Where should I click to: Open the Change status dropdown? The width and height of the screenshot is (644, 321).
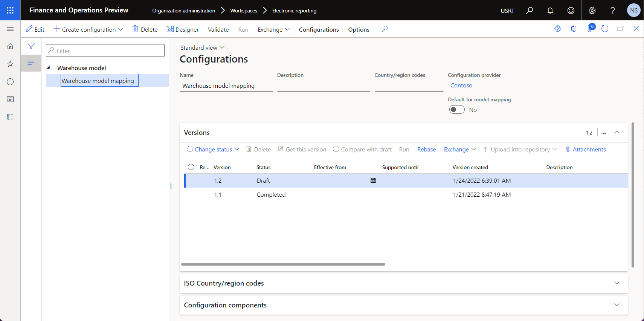[x=213, y=149]
